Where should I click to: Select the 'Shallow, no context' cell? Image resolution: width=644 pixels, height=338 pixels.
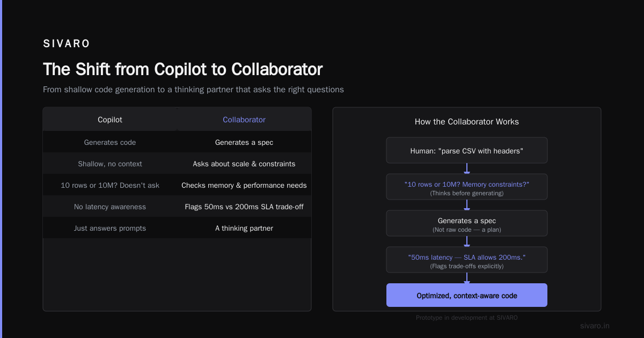(x=110, y=164)
